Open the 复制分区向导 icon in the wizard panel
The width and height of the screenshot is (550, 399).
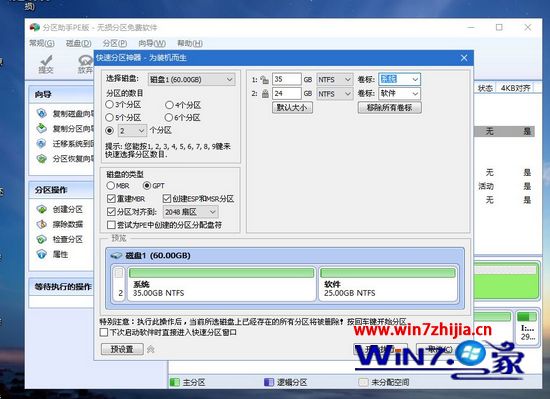tap(41, 128)
